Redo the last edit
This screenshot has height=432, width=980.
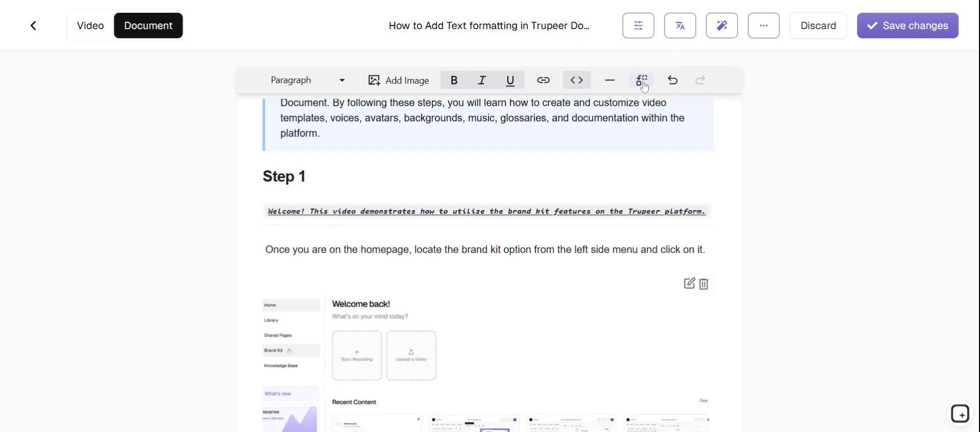700,80
